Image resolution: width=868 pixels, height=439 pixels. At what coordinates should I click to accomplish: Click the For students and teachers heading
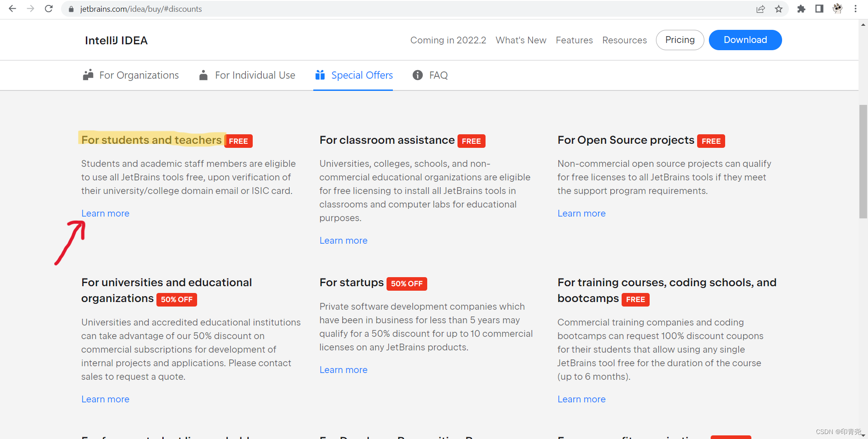(x=151, y=140)
